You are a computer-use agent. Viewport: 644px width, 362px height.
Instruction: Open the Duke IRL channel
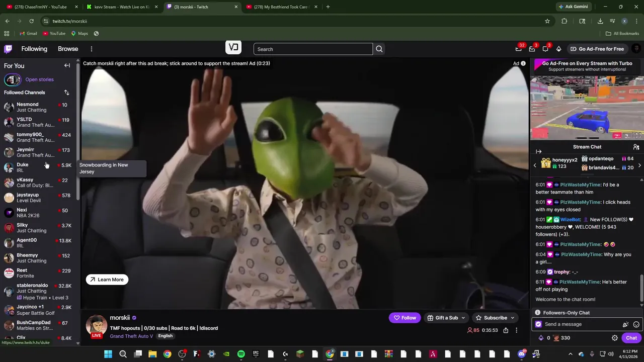tap(38, 167)
